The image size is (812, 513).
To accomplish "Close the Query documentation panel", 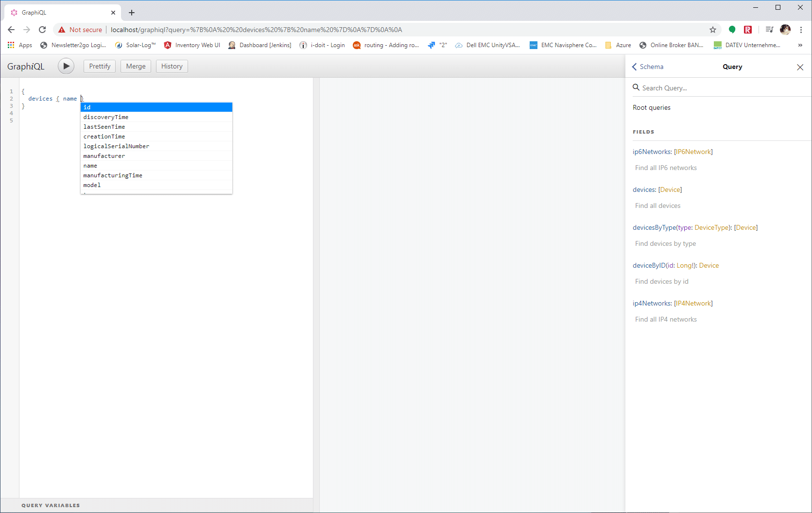I will coord(800,67).
